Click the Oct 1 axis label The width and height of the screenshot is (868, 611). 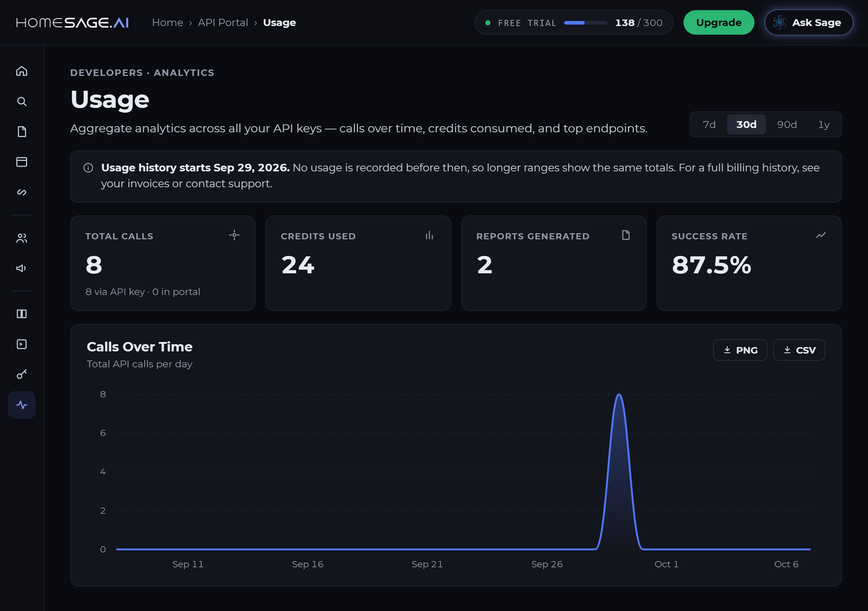pyautogui.click(x=667, y=564)
